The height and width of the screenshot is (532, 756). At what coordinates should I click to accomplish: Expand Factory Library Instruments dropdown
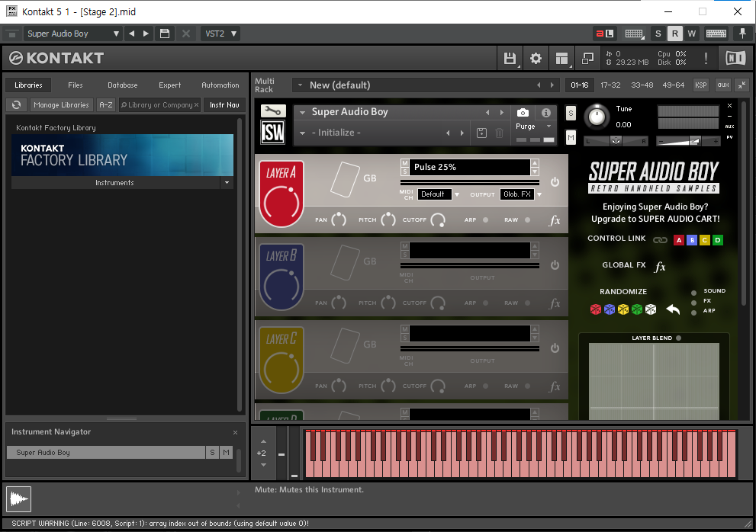pos(227,183)
